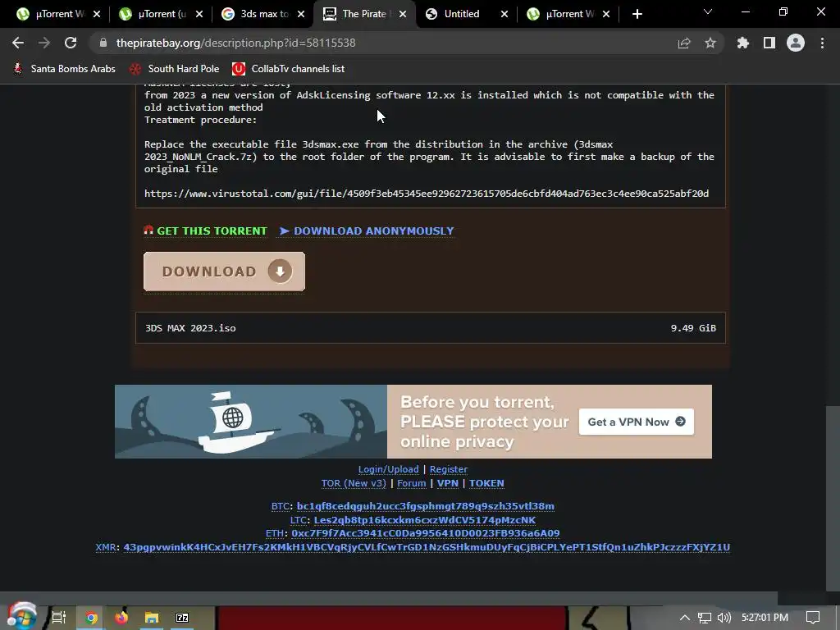840x630 pixels.
Task: Click the volume speaker tray icon
Action: click(724, 618)
